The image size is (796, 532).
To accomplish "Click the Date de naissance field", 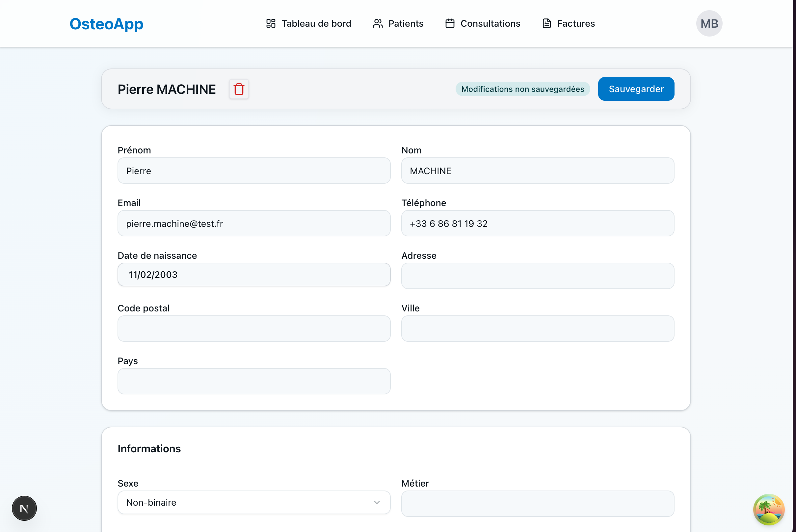I will pos(253,275).
